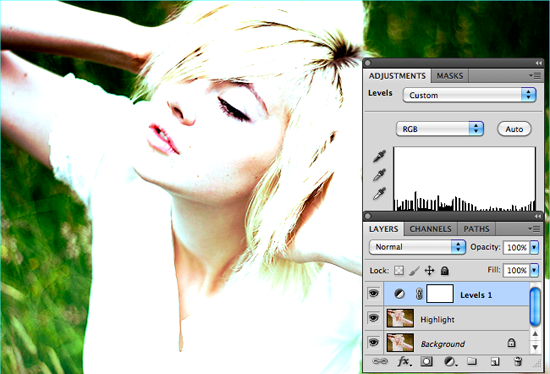Click the Levels 1 layer name

point(476,295)
